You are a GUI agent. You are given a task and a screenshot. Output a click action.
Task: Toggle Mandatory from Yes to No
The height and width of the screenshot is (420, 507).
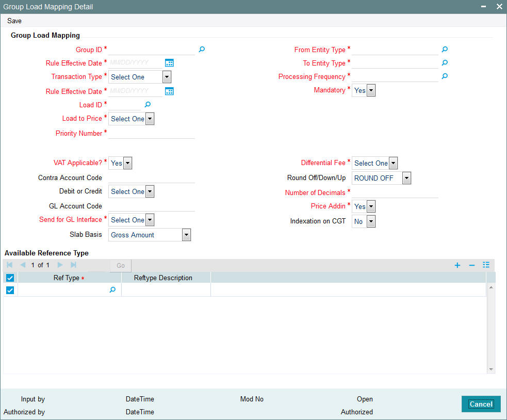[x=370, y=90]
